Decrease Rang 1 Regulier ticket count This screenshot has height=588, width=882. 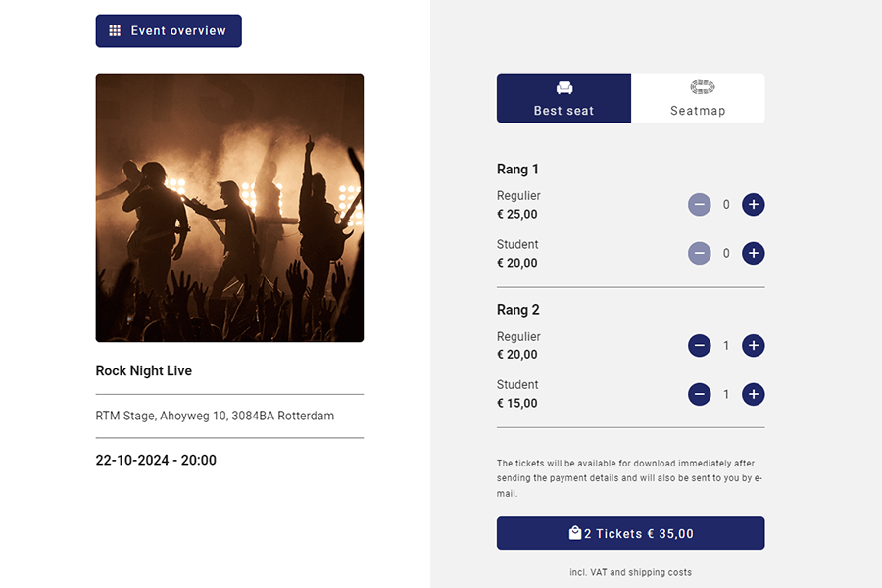(699, 205)
